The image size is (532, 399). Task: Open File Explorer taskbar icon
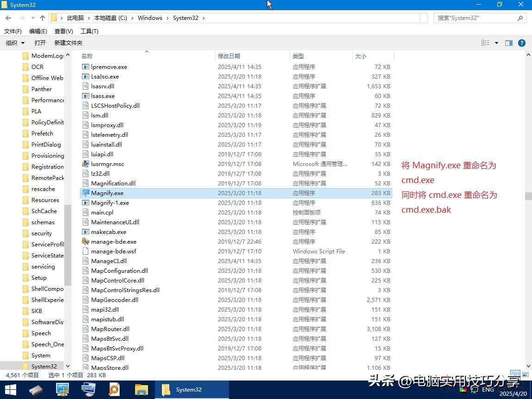(141, 390)
